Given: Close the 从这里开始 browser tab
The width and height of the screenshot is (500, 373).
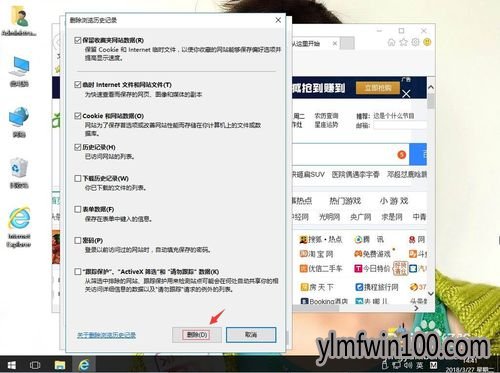Looking at the screenshot, I should (335, 43).
